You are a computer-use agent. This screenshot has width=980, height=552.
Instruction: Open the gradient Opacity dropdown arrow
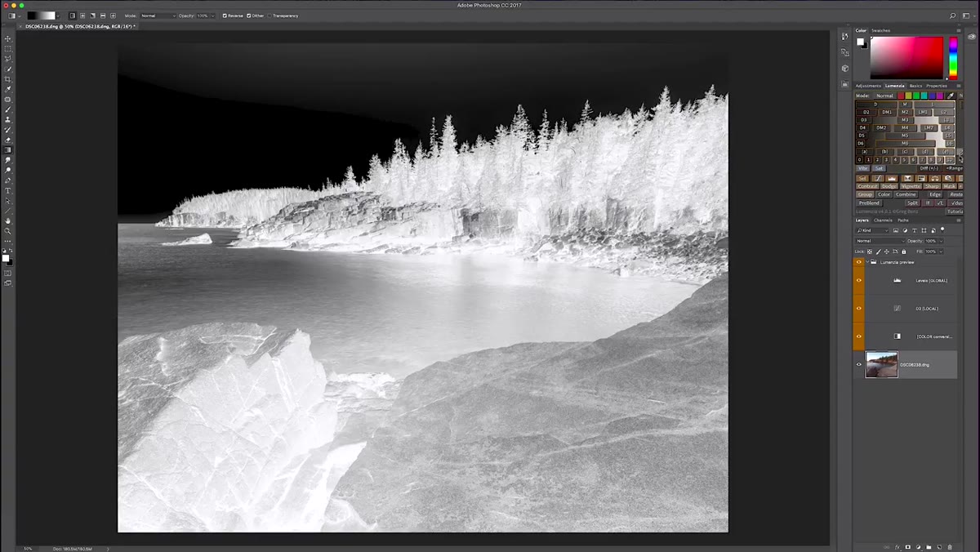(x=213, y=16)
